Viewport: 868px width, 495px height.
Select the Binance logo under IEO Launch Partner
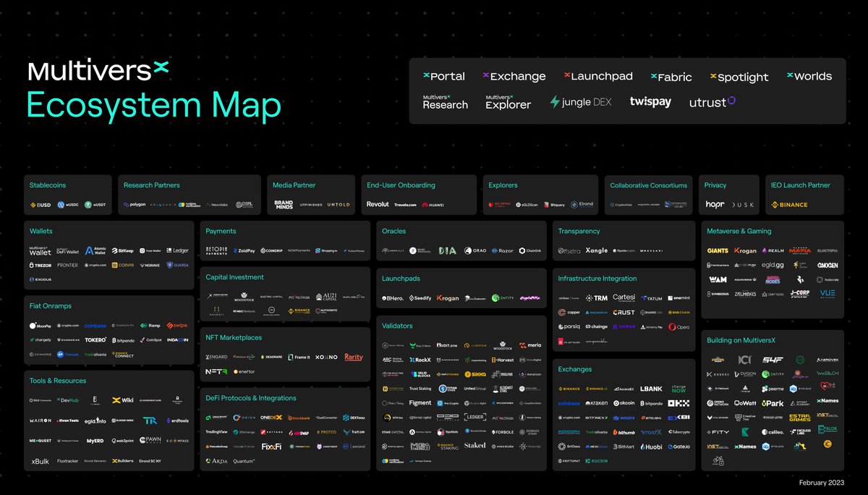tap(788, 205)
